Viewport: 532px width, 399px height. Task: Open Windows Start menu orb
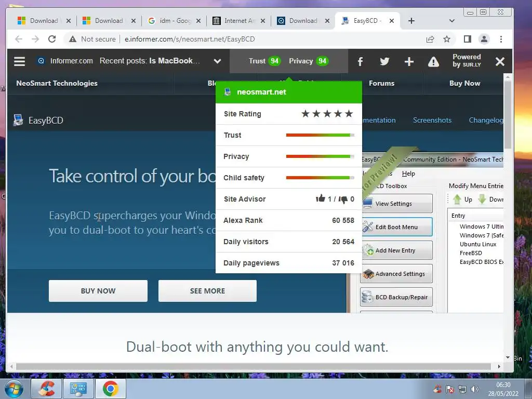tap(14, 389)
